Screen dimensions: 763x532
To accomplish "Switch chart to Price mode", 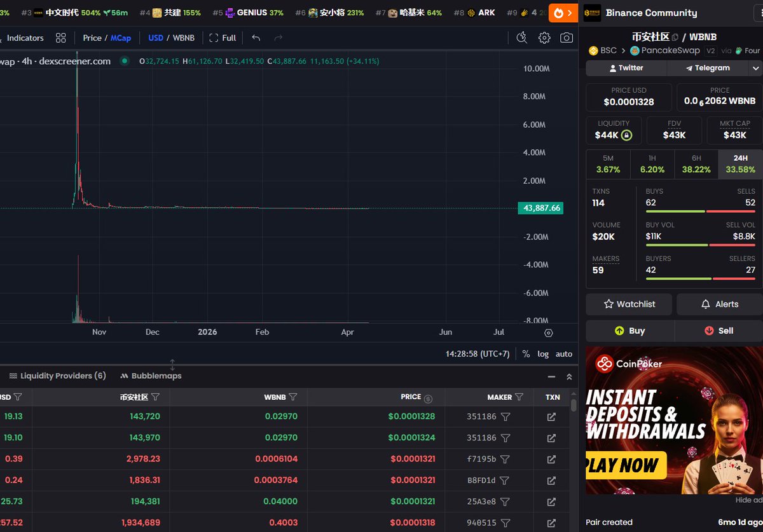I will coord(92,38).
